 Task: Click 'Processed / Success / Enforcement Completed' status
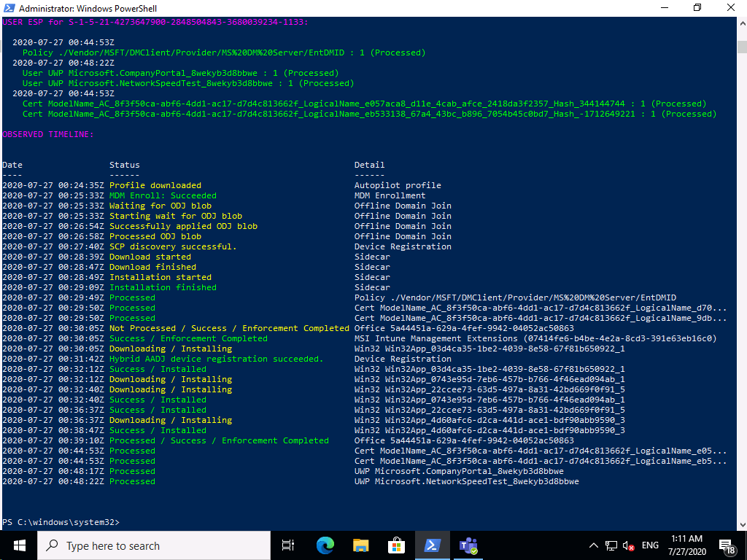point(219,440)
